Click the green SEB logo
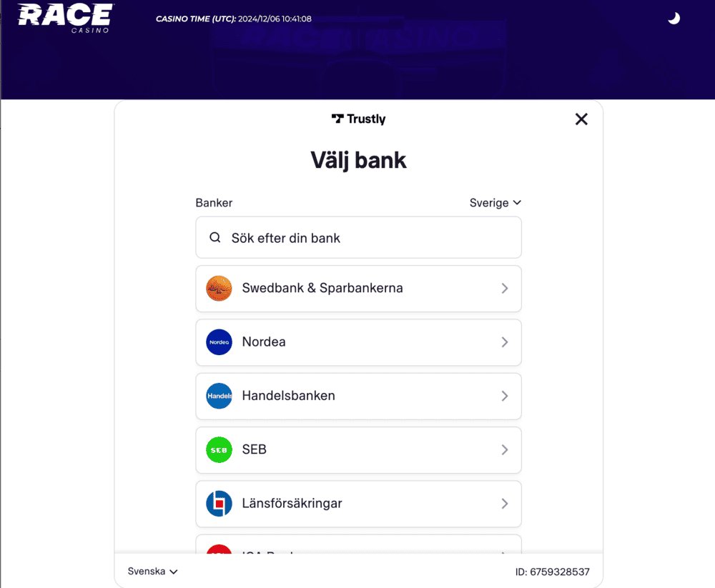Image resolution: width=715 pixels, height=588 pixels. pyautogui.click(x=219, y=449)
